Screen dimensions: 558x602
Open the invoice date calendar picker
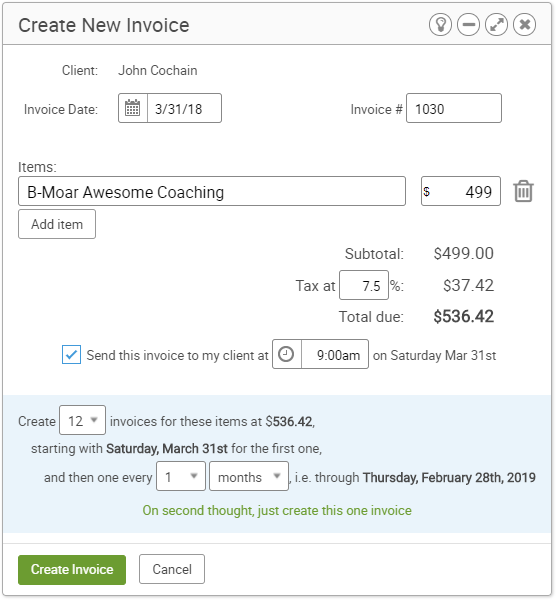(x=133, y=108)
